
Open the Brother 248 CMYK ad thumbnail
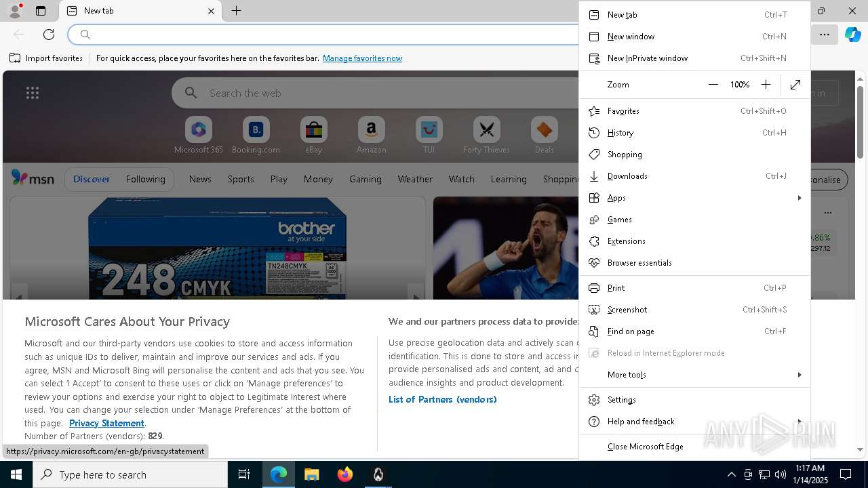click(217, 248)
